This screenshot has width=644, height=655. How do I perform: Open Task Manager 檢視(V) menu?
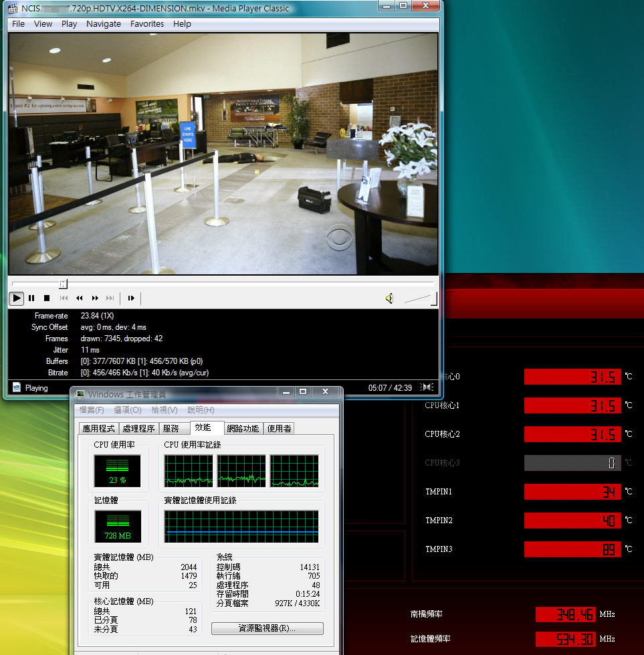[164, 410]
